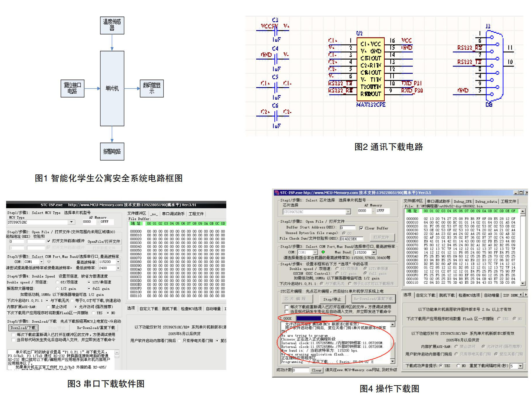This screenshot has height=399, width=532.
Task: Open the MCU Type STC89C52RC dropdown in Ver:3.91
Action: coord(71,222)
